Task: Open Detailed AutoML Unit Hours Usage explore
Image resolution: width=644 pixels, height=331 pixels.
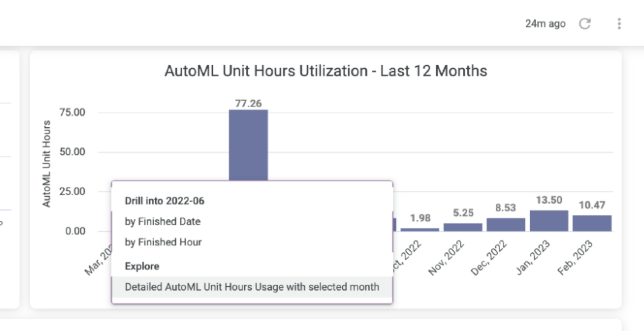Action: [252, 287]
